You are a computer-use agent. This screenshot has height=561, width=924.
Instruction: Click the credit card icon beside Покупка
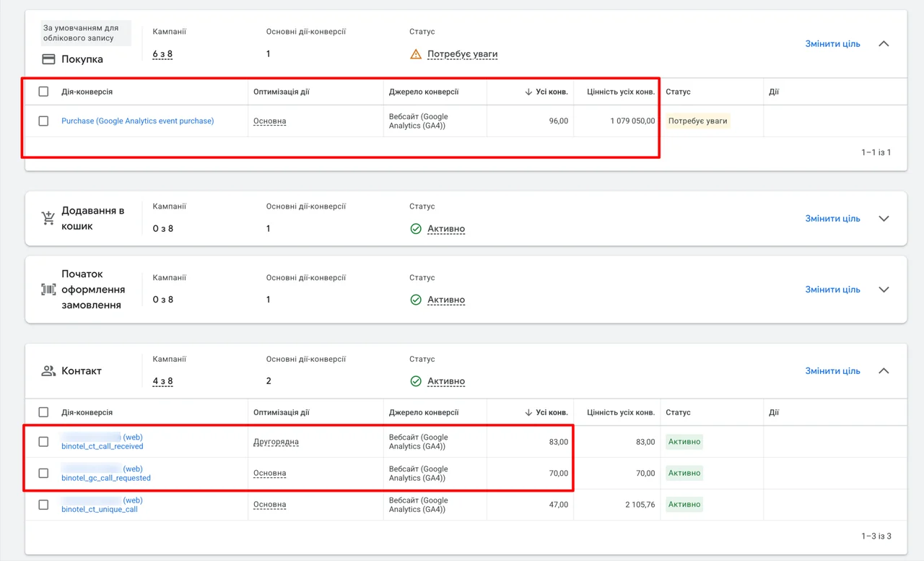click(x=48, y=59)
